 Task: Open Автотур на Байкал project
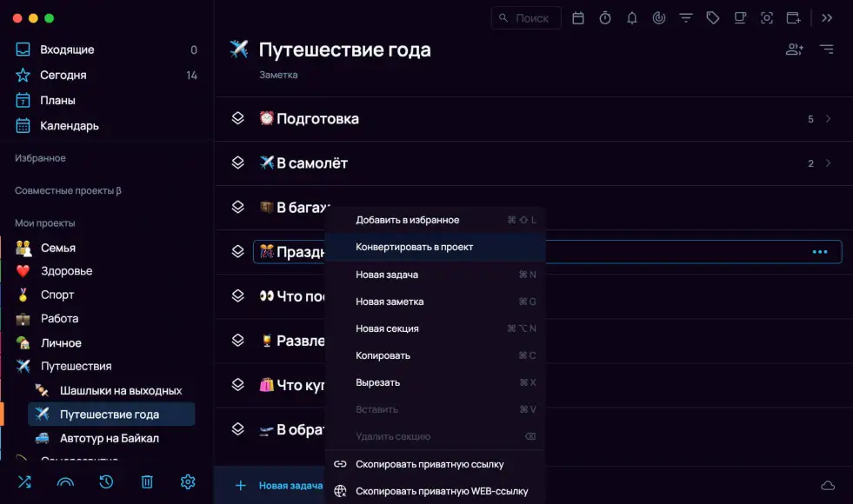point(109,438)
